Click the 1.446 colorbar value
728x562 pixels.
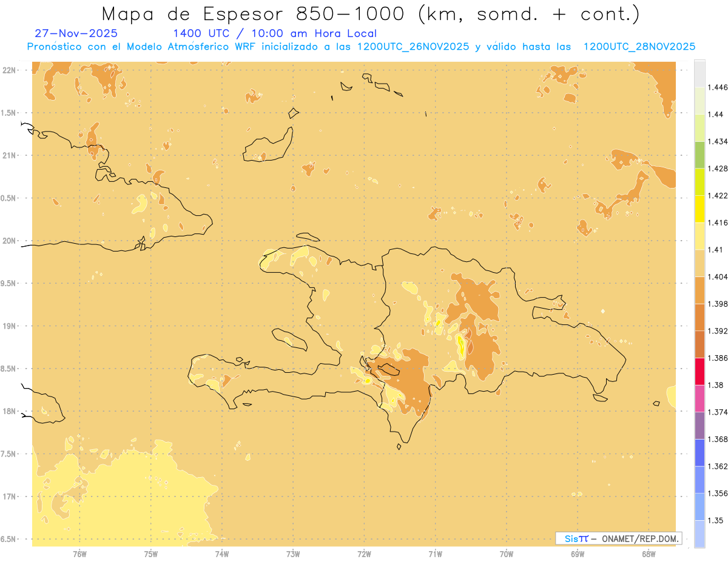717,87
